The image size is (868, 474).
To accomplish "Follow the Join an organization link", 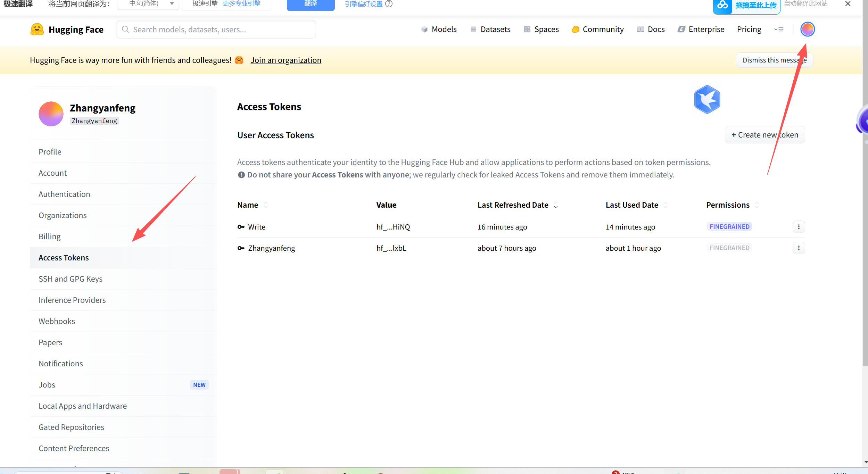I will (x=286, y=60).
